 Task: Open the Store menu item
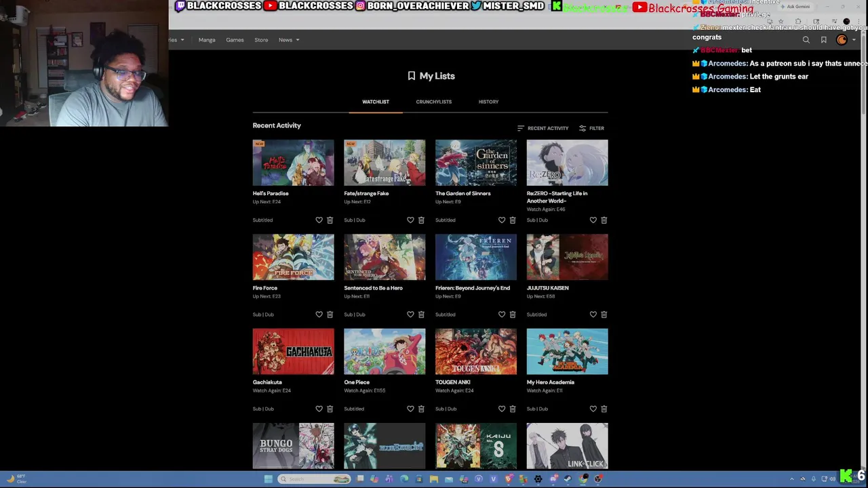[261, 40]
